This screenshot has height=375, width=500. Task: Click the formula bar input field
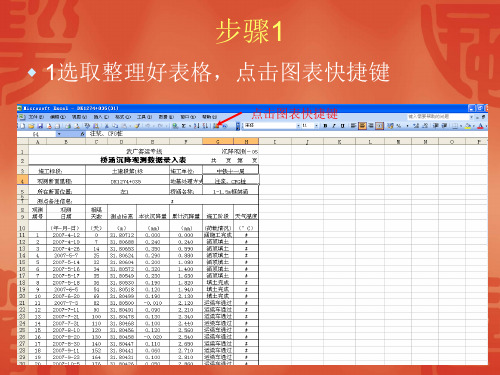(x=287, y=134)
